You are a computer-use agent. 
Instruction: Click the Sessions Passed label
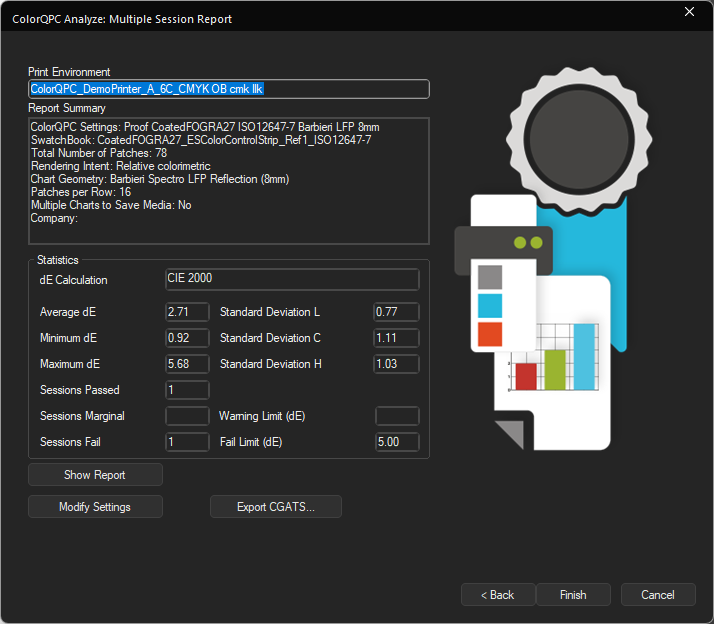[80, 390]
